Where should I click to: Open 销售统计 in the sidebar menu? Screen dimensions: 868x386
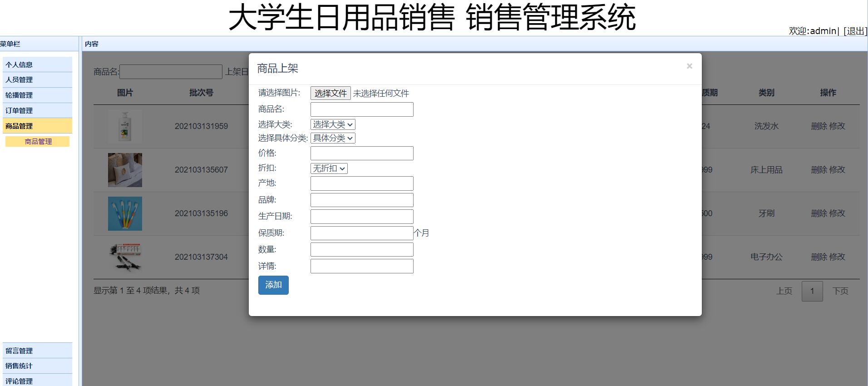(37, 366)
